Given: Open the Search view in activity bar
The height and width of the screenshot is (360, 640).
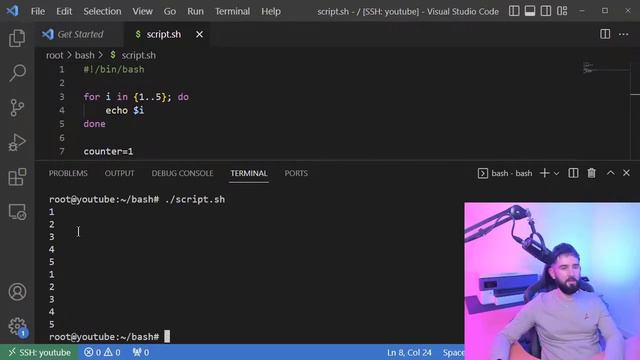Looking at the screenshot, I should 17,73.
